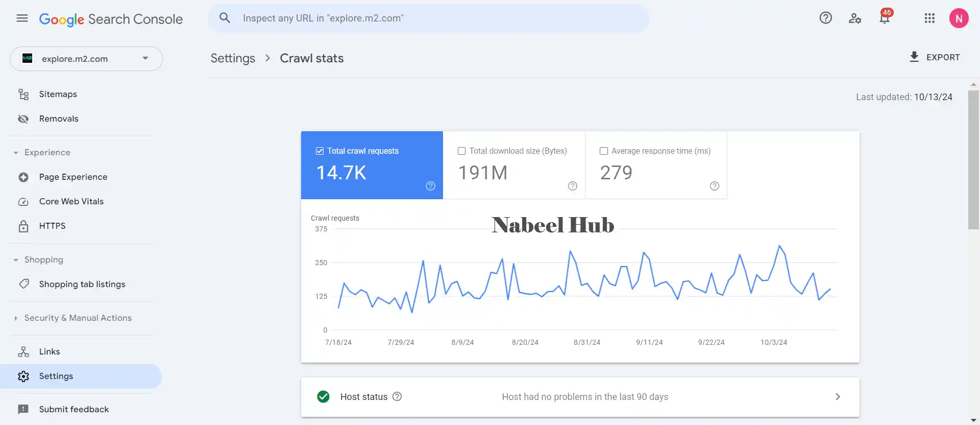Screen dimensions: 980x425
Task: Open the Google apps grid
Action: tap(929, 18)
